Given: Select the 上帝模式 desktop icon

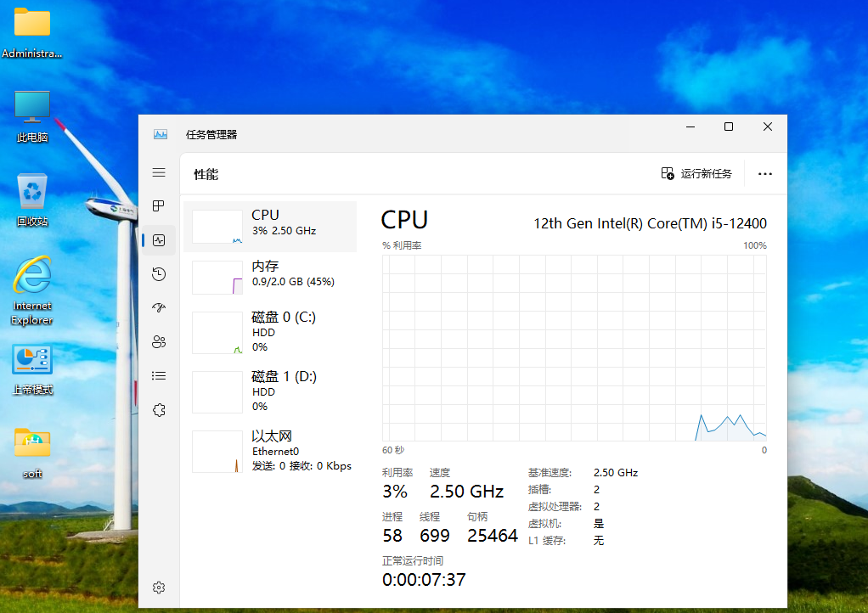Looking at the screenshot, I should point(32,369).
